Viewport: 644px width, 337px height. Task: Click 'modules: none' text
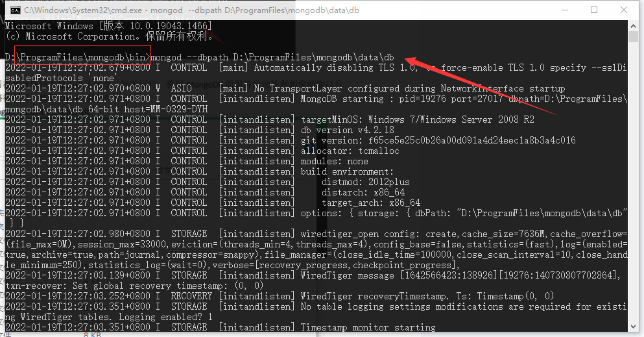pyautogui.click(x=334, y=161)
